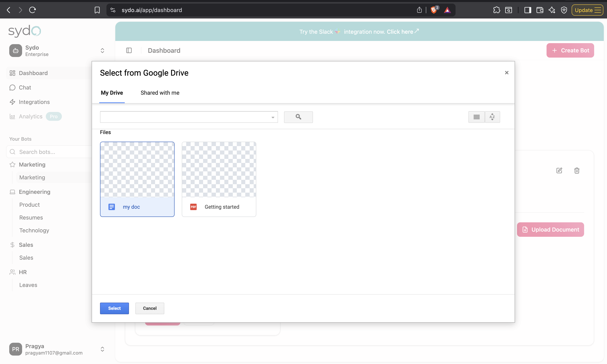Open browser extensions puzzle icon
This screenshot has width=607, height=364.
pyautogui.click(x=497, y=10)
